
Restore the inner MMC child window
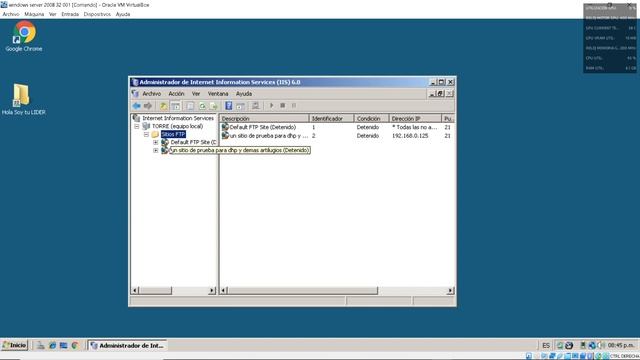tap(440, 93)
